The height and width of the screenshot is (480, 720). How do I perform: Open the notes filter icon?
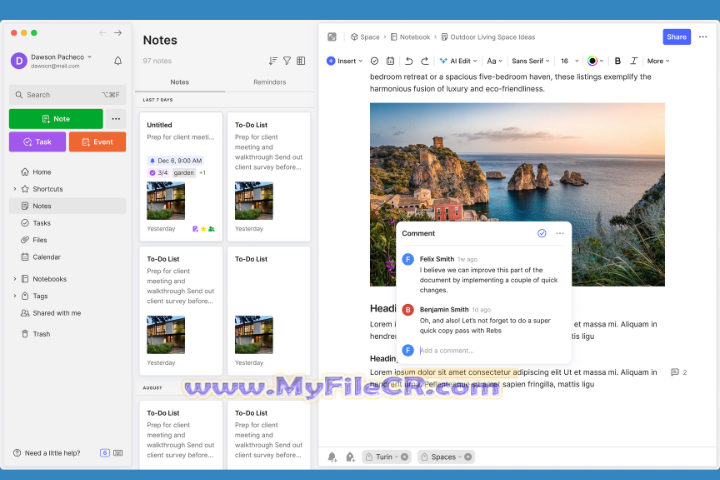coord(287,61)
